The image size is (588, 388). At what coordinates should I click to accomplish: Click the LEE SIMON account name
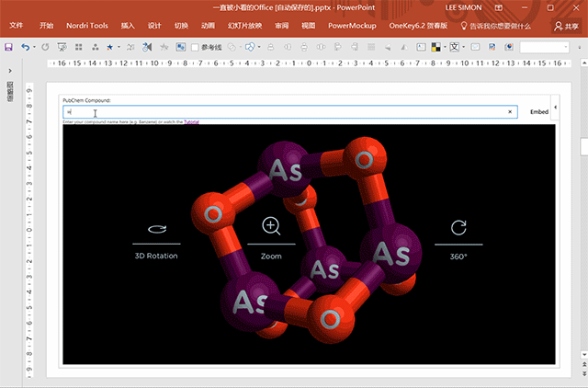463,7
